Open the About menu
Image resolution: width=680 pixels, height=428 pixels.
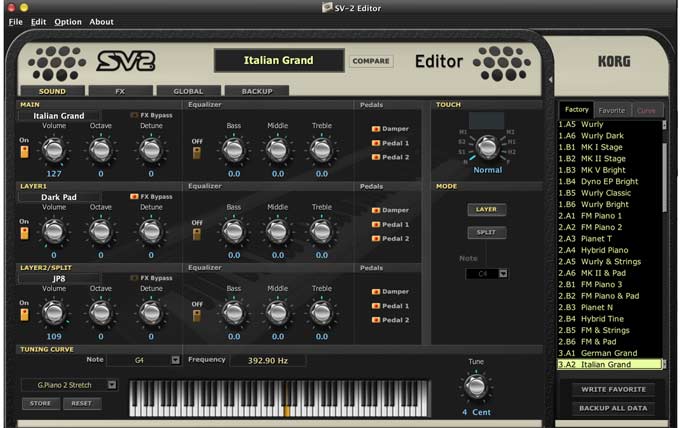101,22
